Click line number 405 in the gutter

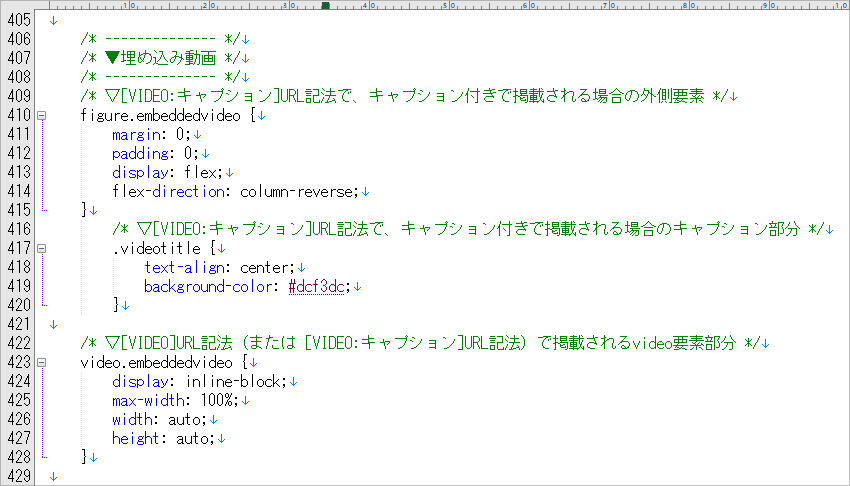17,20
